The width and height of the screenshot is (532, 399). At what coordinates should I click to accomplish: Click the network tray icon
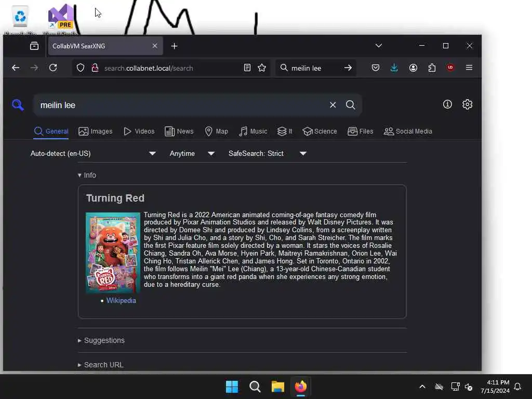tap(455, 387)
